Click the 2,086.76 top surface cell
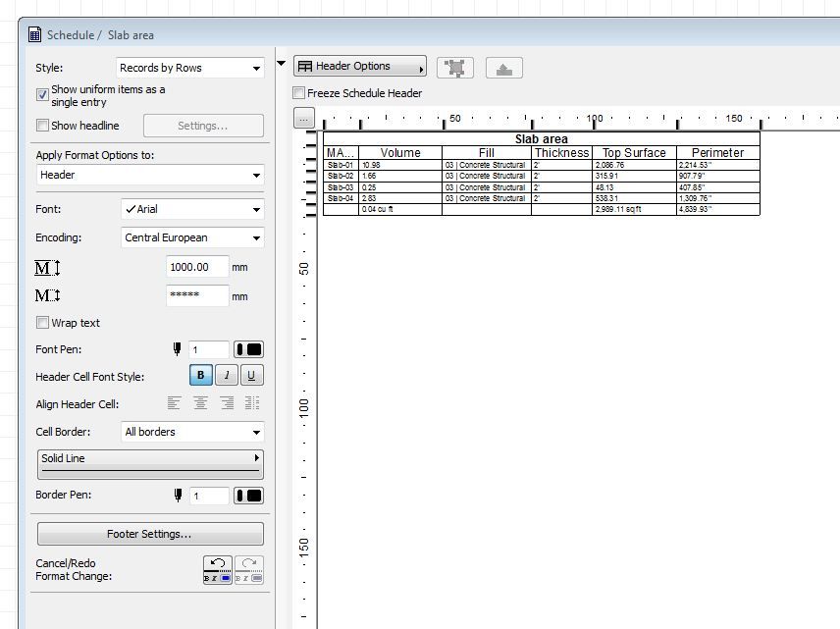The image size is (840, 629). tap(634, 165)
